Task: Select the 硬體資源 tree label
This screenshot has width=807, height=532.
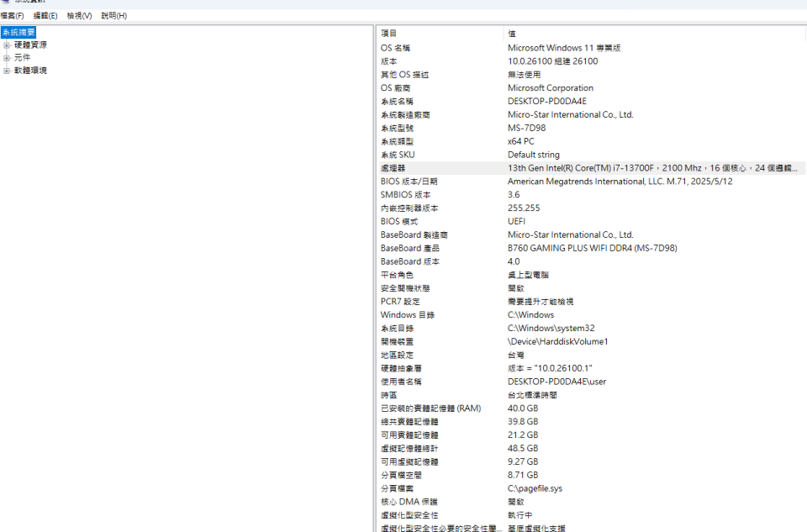Action: 30,45
